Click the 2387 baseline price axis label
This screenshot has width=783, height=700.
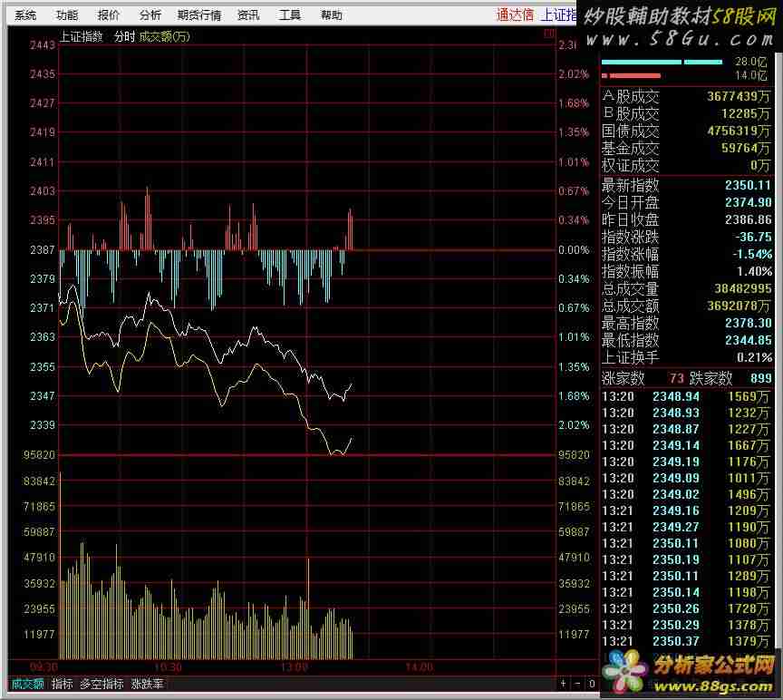coord(43,250)
